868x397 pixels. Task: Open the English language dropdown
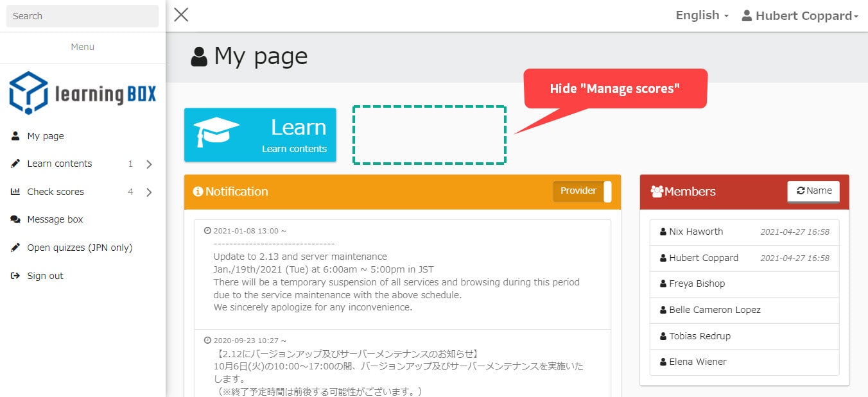[x=702, y=15]
